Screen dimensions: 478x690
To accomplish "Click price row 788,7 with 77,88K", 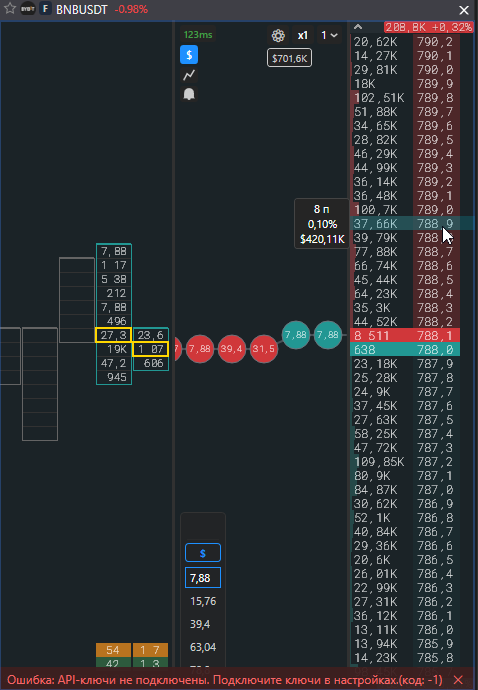I will (x=405, y=252).
